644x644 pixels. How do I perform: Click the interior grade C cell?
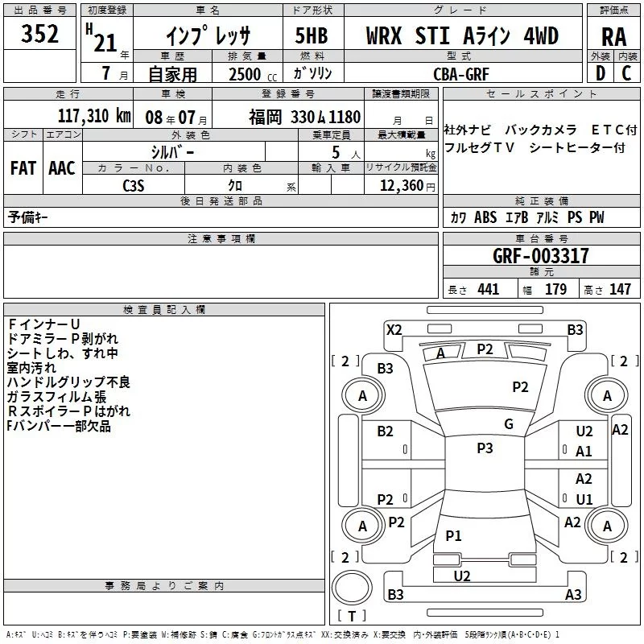coord(627,73)
